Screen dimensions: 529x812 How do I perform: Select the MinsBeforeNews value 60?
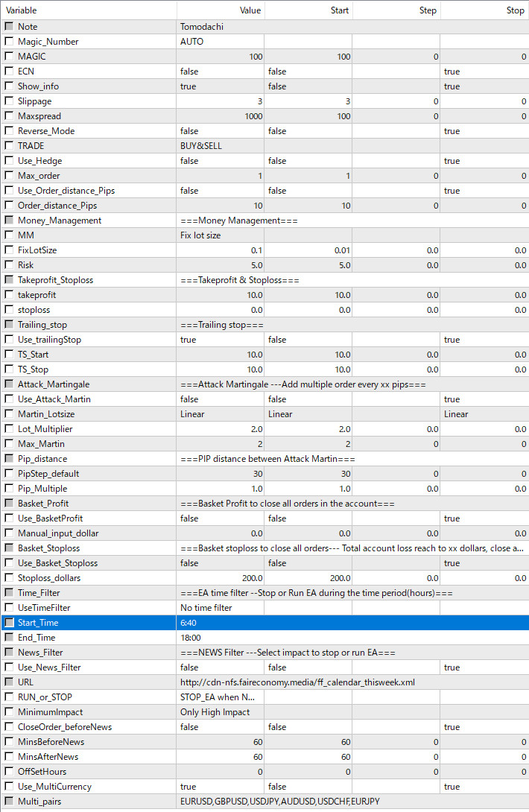point(221,741)
